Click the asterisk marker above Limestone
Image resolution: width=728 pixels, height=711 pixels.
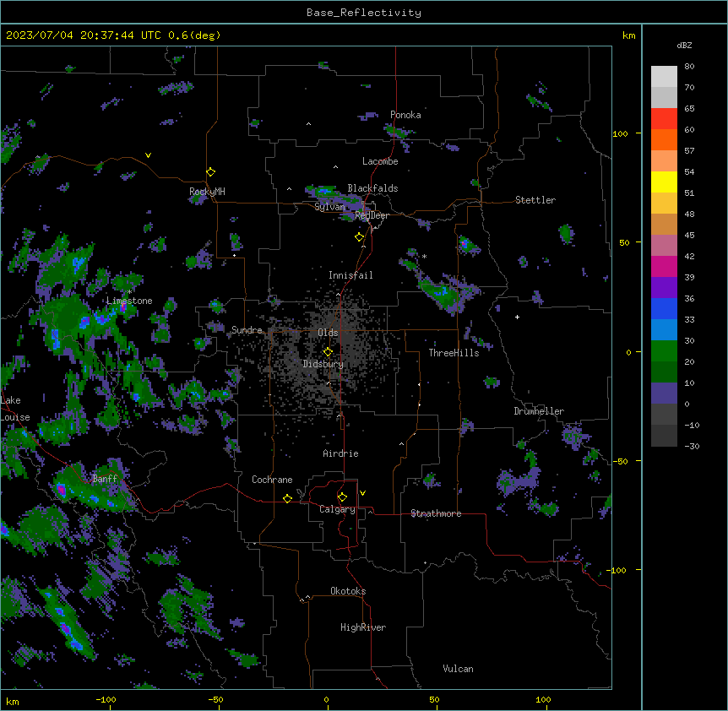pos(130,292)
